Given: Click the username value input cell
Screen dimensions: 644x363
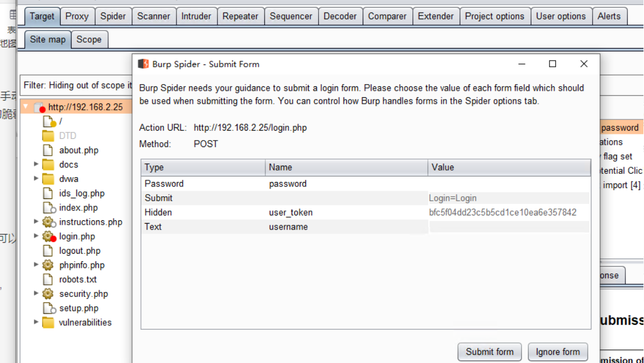Looking at the screenshot, I should (x=509, y=227).
